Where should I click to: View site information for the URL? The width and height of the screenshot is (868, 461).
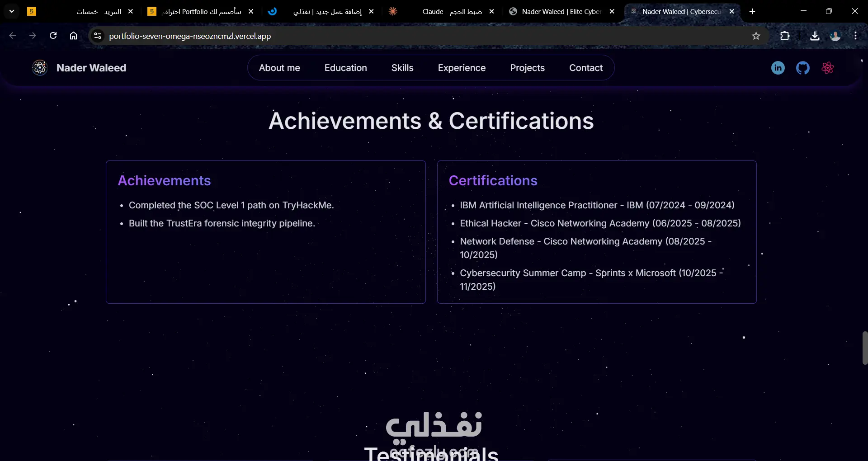tap(97, 36)
